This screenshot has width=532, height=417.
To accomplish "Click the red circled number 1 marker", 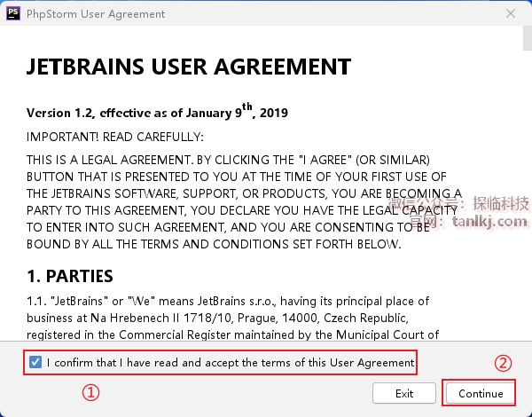I will tap(90, 391).
